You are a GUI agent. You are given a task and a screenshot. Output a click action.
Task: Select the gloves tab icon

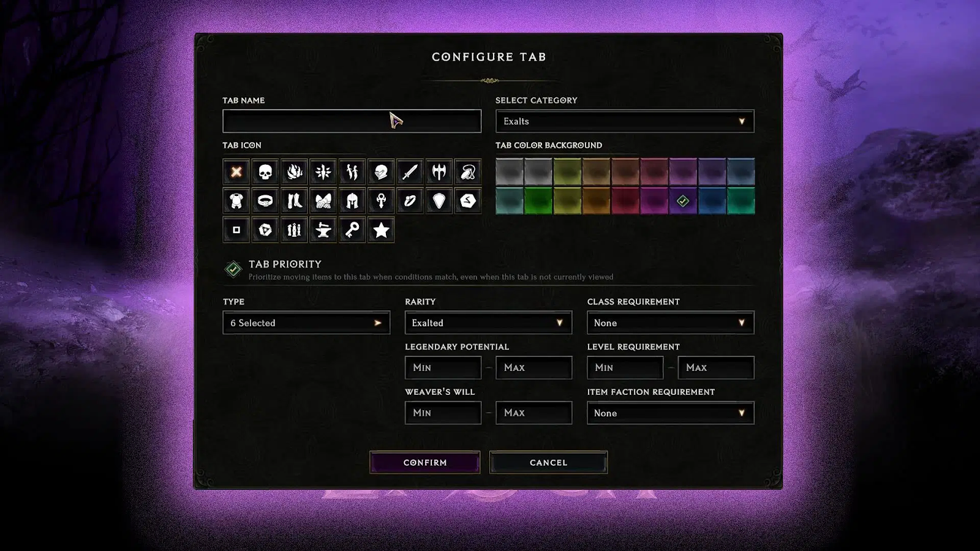323,201
